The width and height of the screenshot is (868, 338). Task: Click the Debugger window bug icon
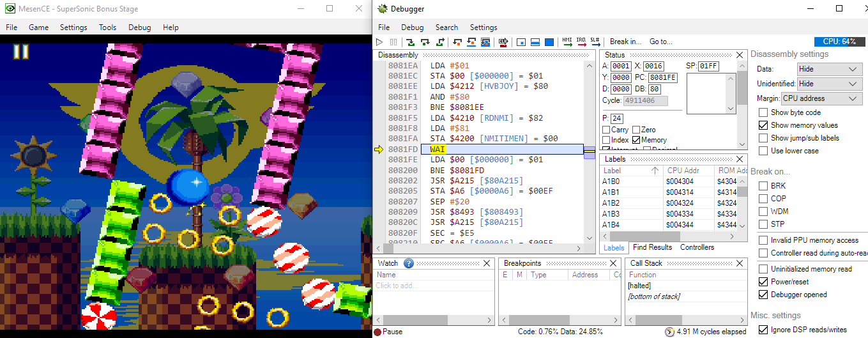(x=383, y=9)
